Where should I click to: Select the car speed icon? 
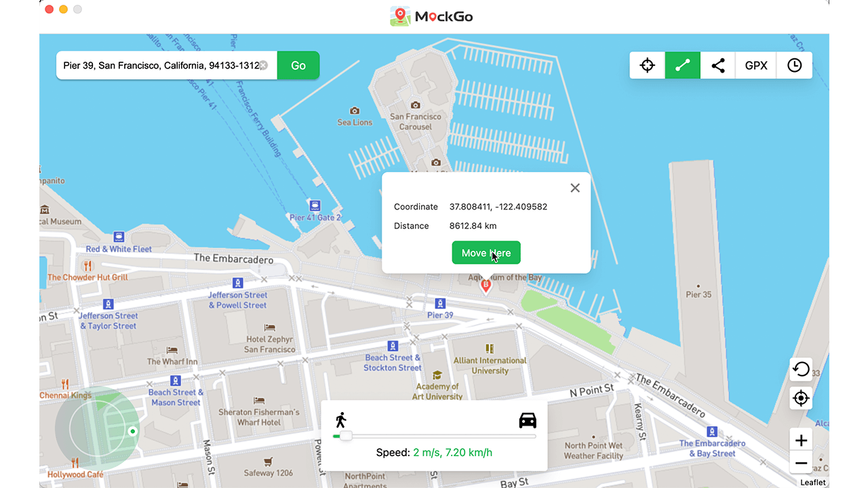coord(528,420)
